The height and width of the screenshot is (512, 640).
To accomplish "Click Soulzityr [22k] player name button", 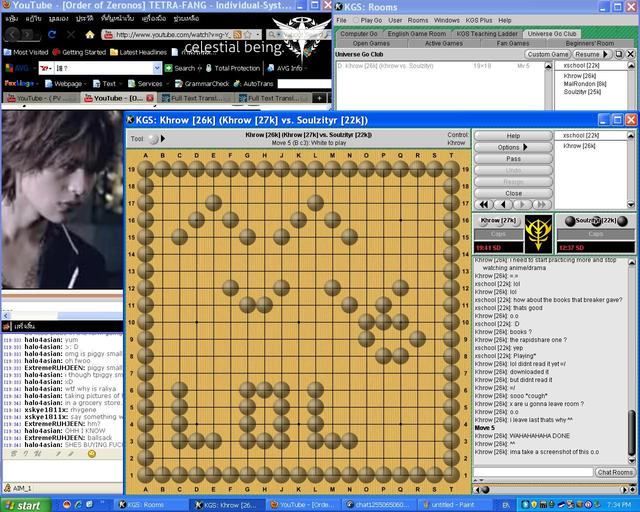I will [596, 221].
